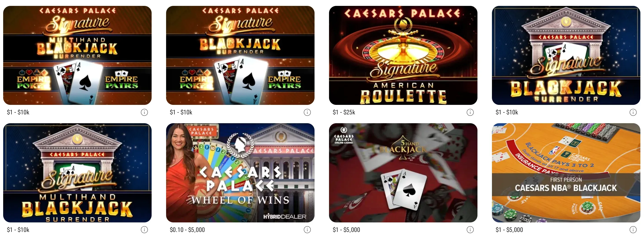Image resolution: width=644 pixels, height=236 pixels.
Task: Show info for 5 Hand Blackjack
Action: 470,229
